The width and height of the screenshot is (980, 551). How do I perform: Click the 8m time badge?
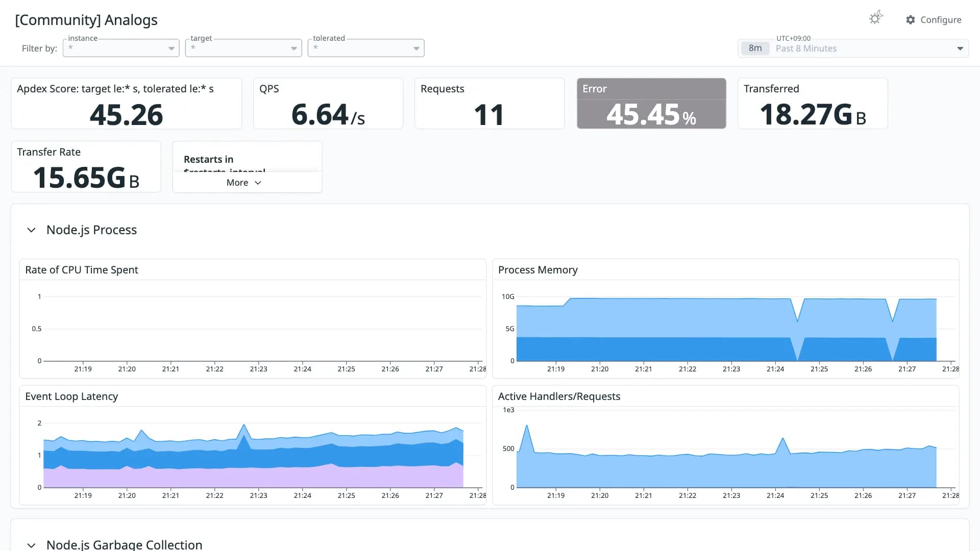click(x=755, y=48)
